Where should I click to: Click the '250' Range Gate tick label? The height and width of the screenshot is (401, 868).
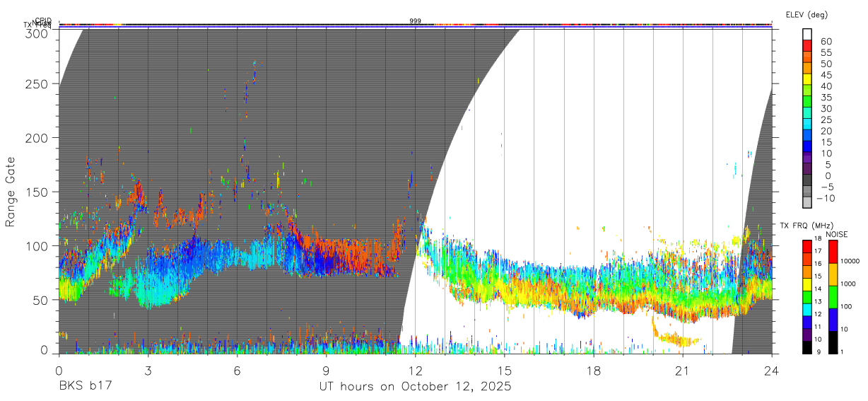pyautogui.click(x=37, y=83)
